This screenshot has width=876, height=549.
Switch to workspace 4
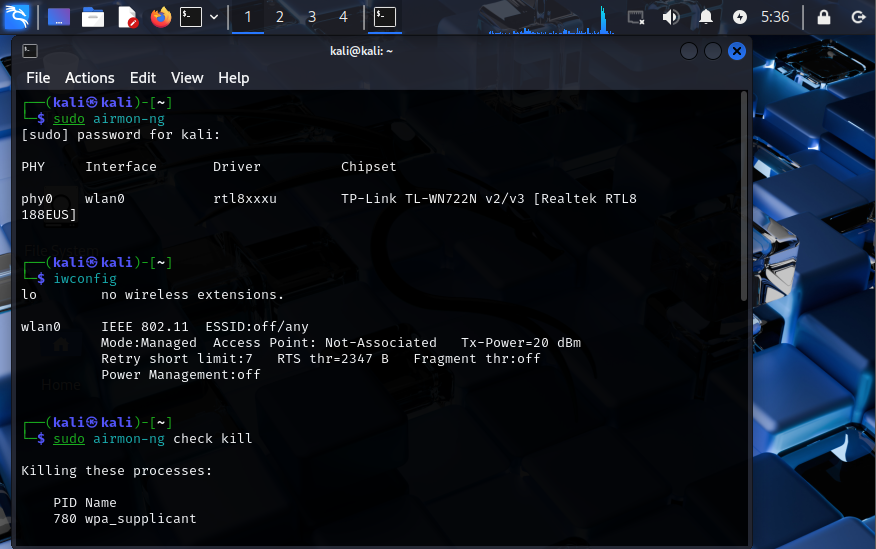point(343,17)
